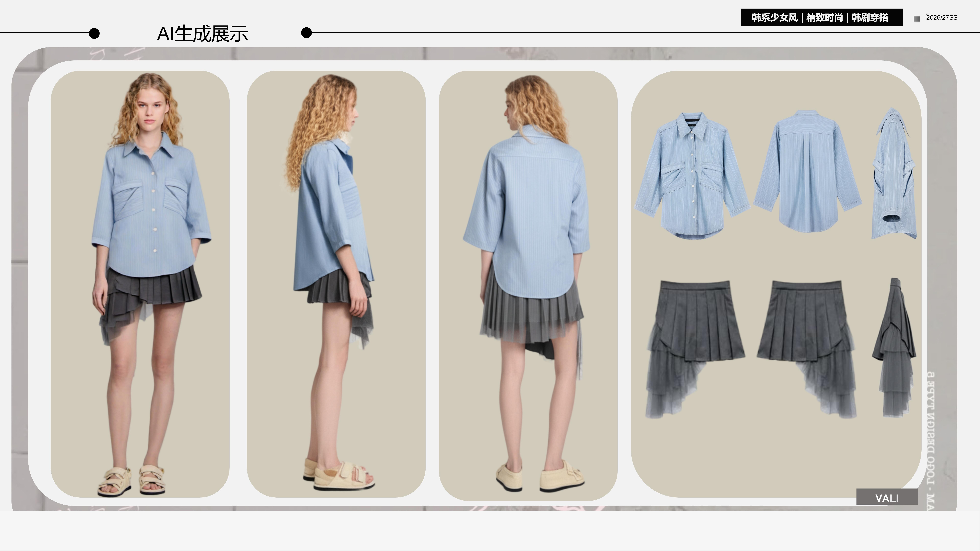Click the blue shirt side flat image
Viewport: 980px width, 551px height.
[894, 173]
